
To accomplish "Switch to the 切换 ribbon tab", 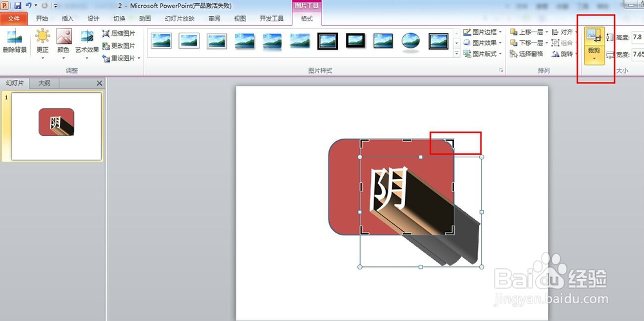I will (x=119, y=19).
